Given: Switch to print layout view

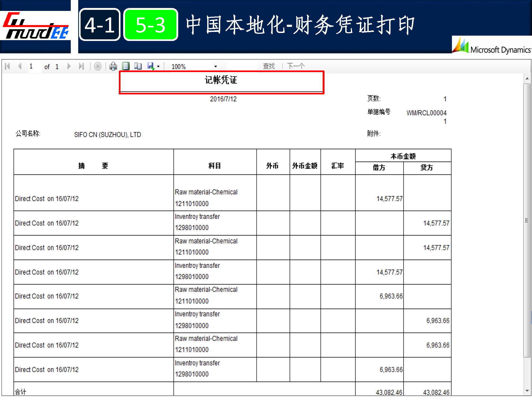Looking at the screenshot, I should click(x=126, y=66).
